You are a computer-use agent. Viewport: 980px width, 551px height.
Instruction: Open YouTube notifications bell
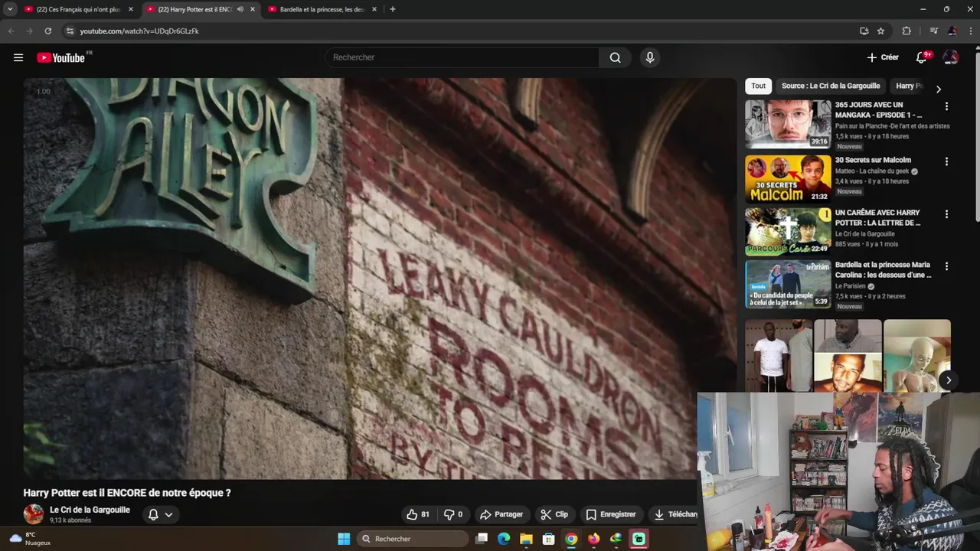(922, 57)
